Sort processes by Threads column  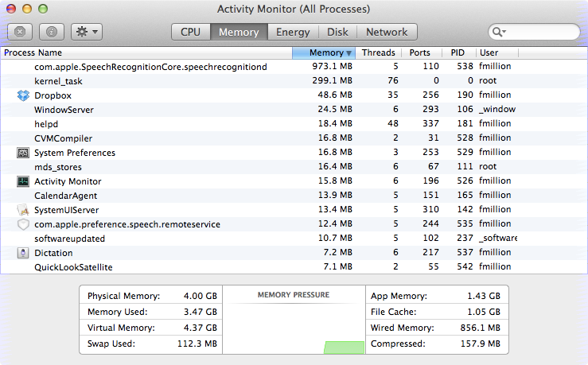point(378,53)
